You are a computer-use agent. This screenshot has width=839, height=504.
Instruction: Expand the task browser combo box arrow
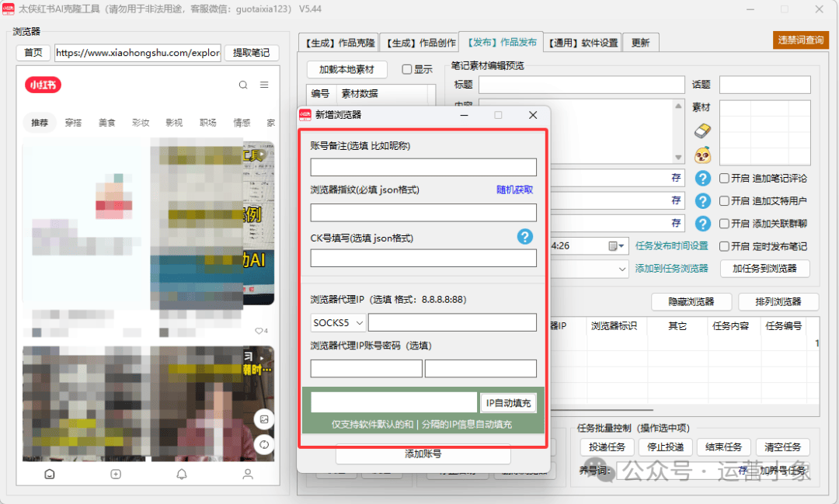click(622, 269)
